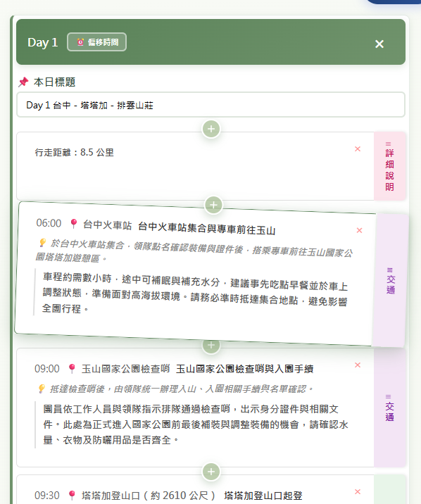The width and height of the screenshot is (421, 504).
Task: Click the description starting 車程約需數小時
Action: tap(195, 293)
